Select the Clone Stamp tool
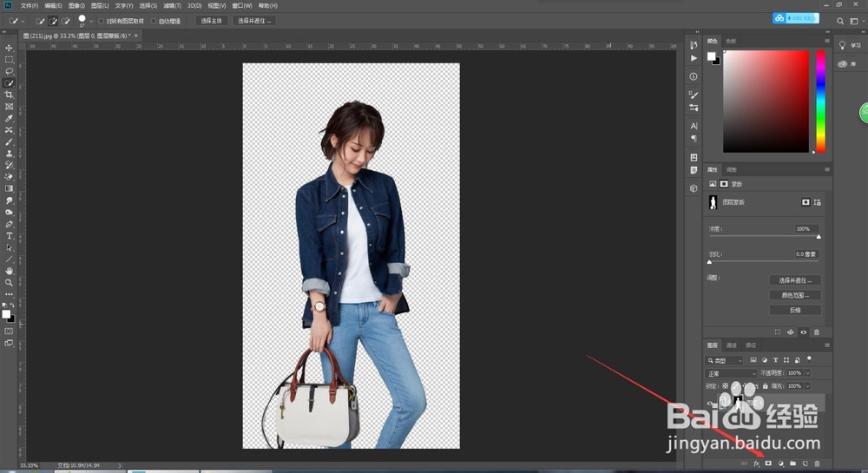The height and width of the screenshot is (473, 868). pyautogui.click(x=9, y=154)
